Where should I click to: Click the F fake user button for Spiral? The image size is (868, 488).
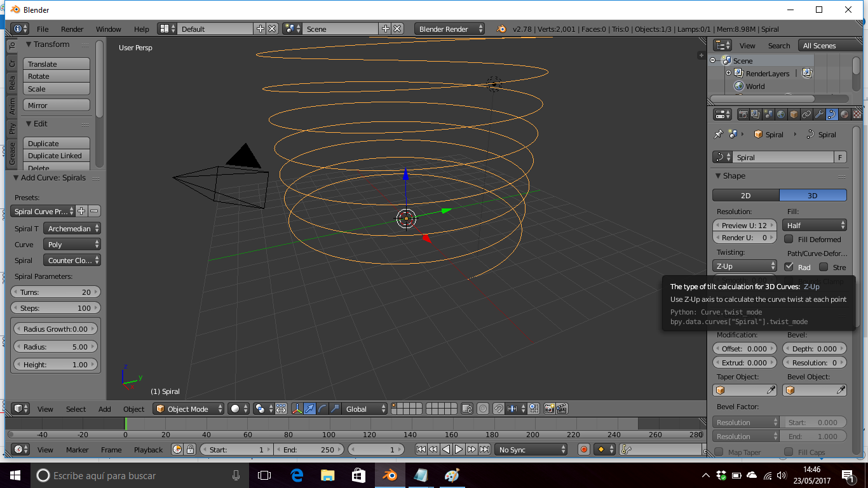pyautogui.click(x=840, y=158)
